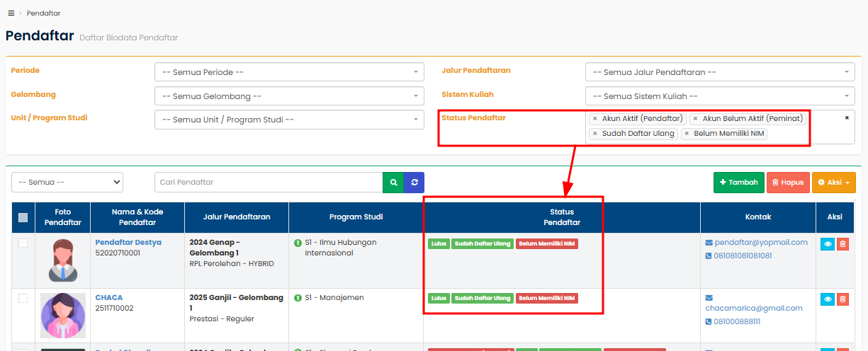Click the green Tambah button
Screen dimensions: 868x351
pos(738,183)
